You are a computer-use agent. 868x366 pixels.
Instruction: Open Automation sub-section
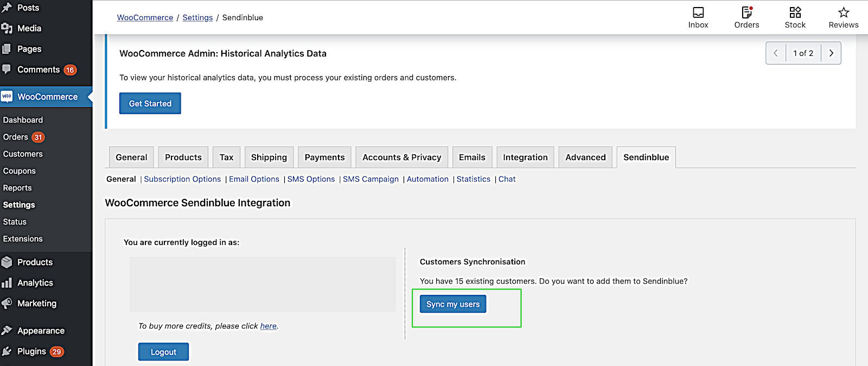[427, 179]
